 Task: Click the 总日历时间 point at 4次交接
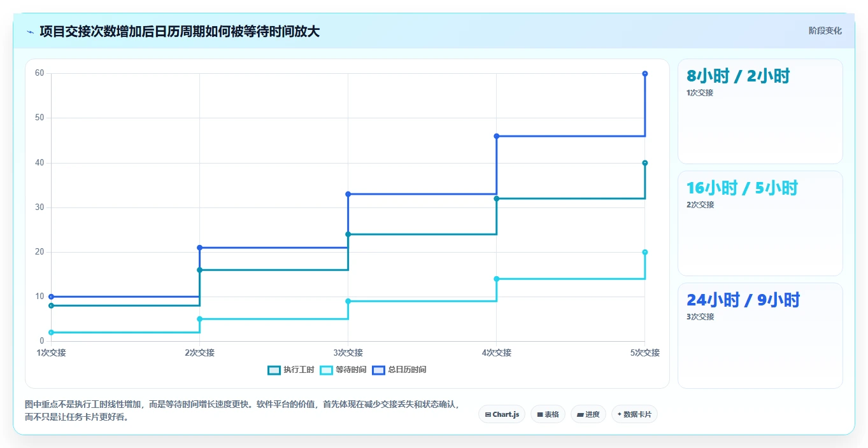coord(497,136)
